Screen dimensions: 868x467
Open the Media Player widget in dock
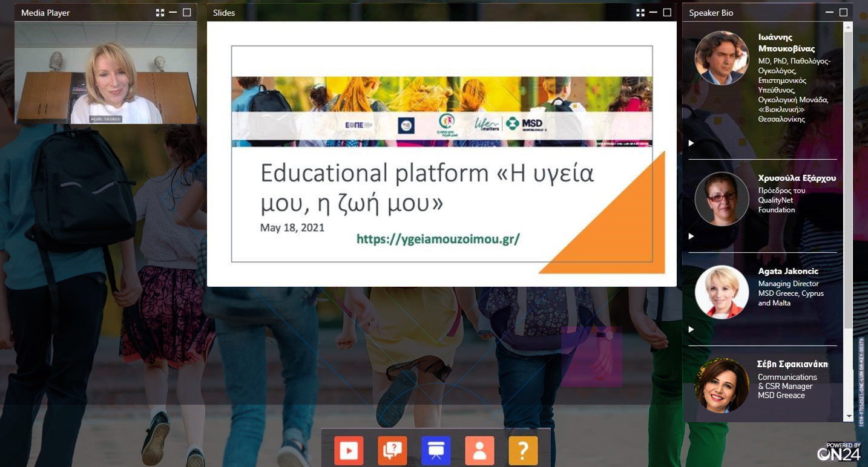click(349, 451)
